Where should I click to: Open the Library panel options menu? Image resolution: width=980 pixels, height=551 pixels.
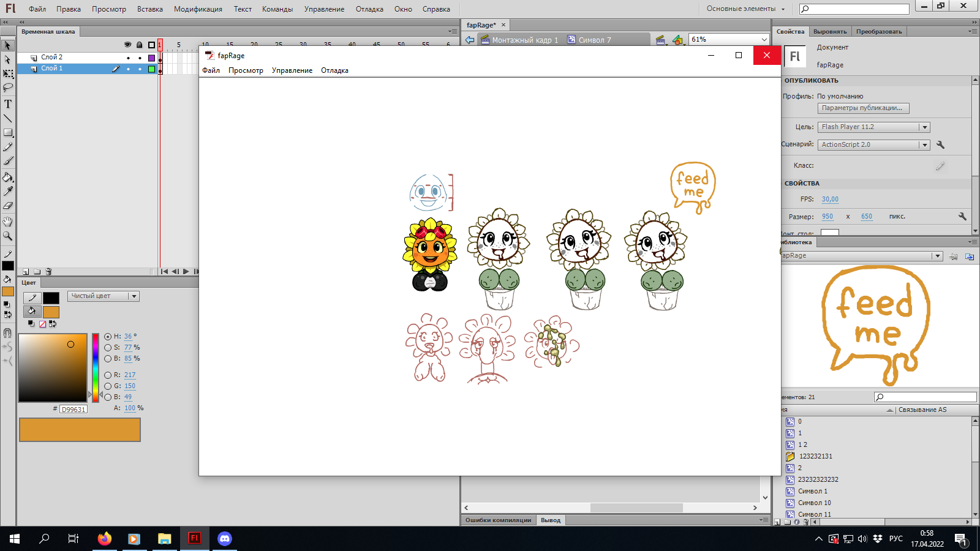[x=972, y=242]
